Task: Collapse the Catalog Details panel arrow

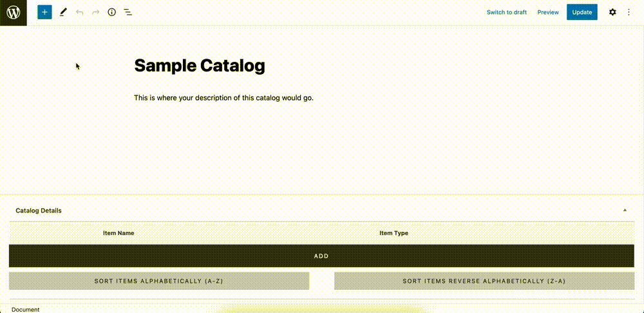Action: (x=625, y=211)
